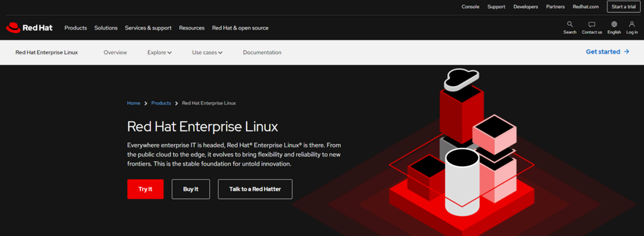Open the Products menu
This screenshot has width=644, height=236.
75,28
